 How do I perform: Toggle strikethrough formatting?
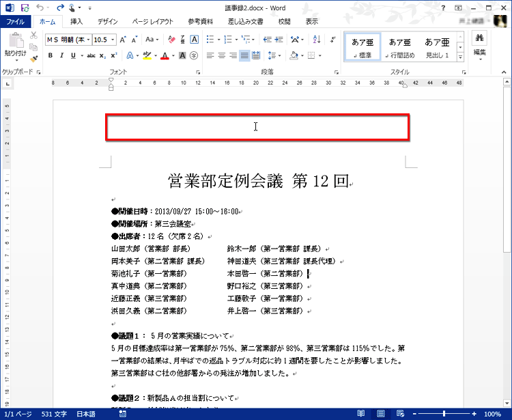tap(91, 56)
